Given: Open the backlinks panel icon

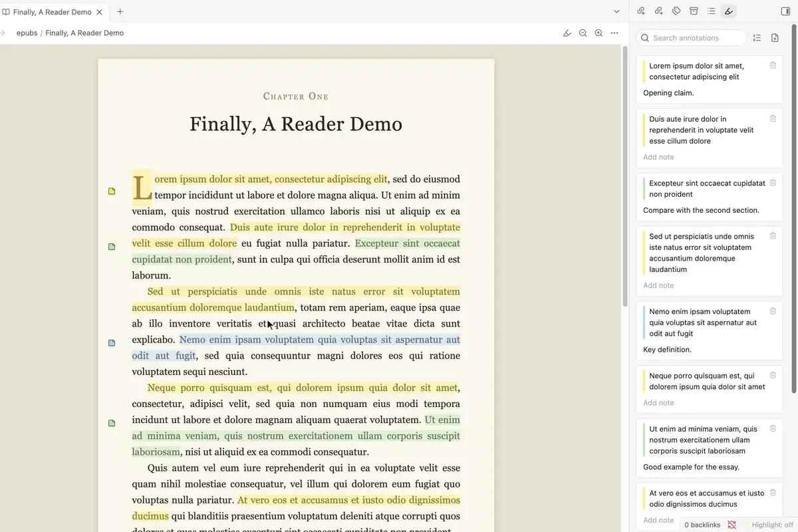Looking at the screenshot, I should coord(641,11).
